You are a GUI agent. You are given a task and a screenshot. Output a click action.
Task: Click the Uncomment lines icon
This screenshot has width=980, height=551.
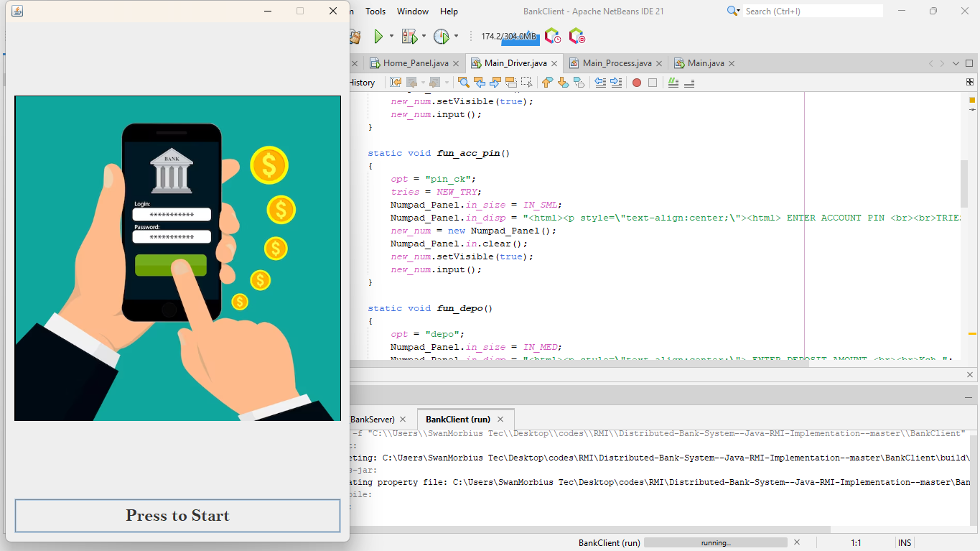pyautogui.click(x=689, y=83)
